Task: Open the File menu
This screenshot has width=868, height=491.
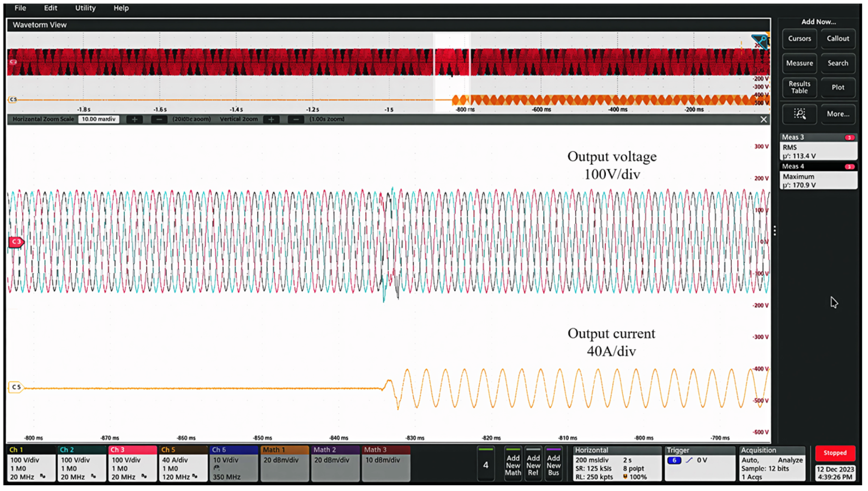Action: 20,8
